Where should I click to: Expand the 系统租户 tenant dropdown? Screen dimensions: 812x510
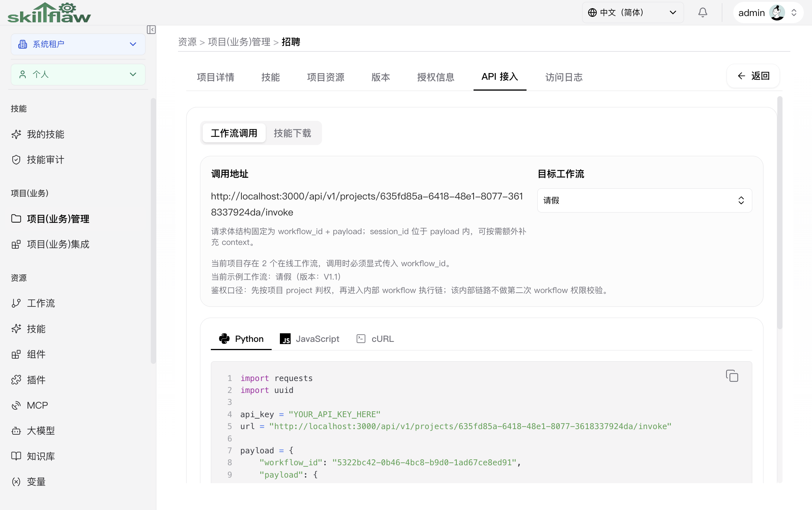(78, 44)
